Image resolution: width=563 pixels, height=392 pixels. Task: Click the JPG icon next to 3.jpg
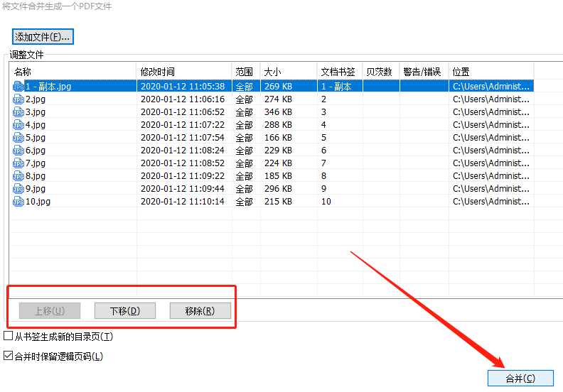18,112
